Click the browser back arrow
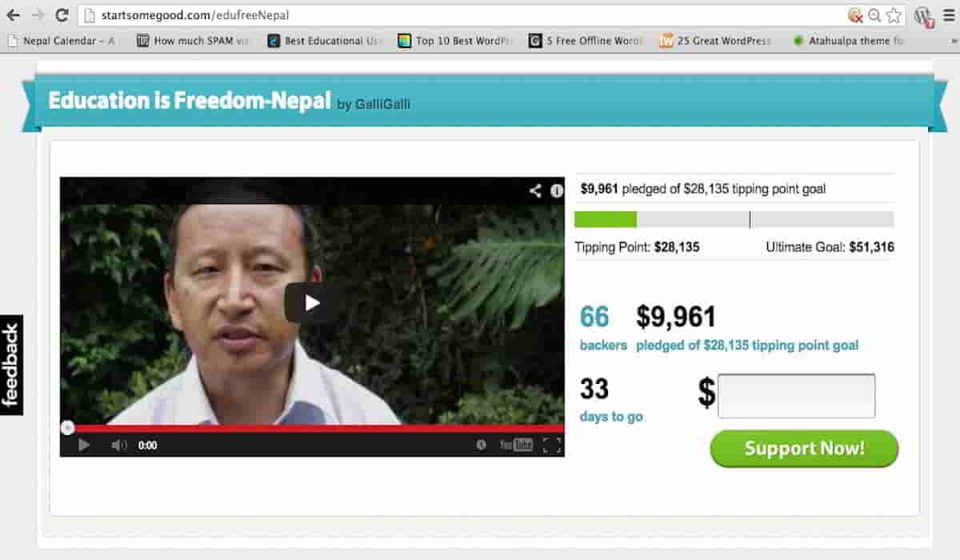 point(13,15)
